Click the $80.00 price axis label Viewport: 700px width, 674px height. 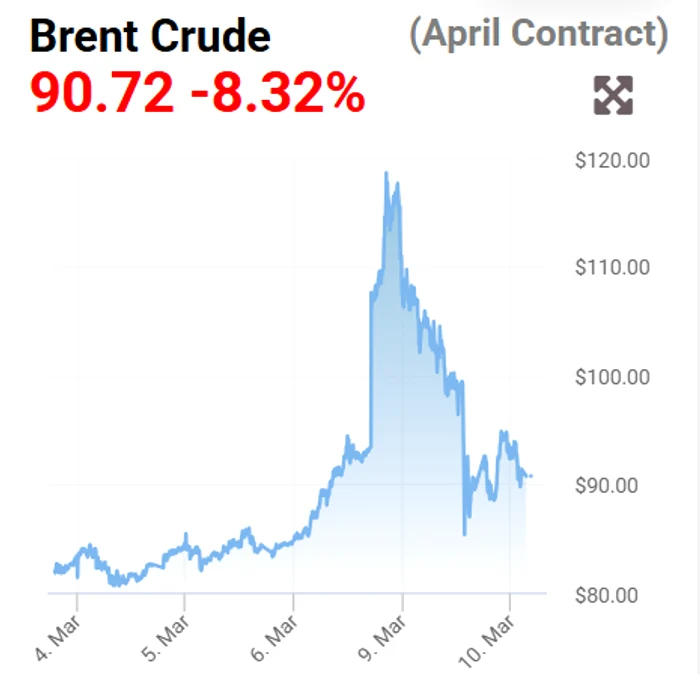tap(613, 595)
